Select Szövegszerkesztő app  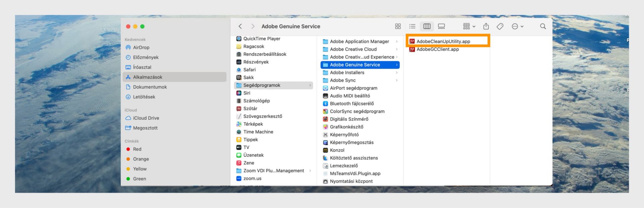click(273, 116)
